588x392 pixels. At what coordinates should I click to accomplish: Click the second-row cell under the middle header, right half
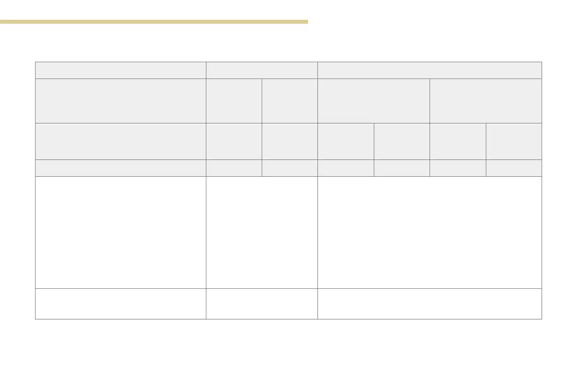click(x=289, y=101)
